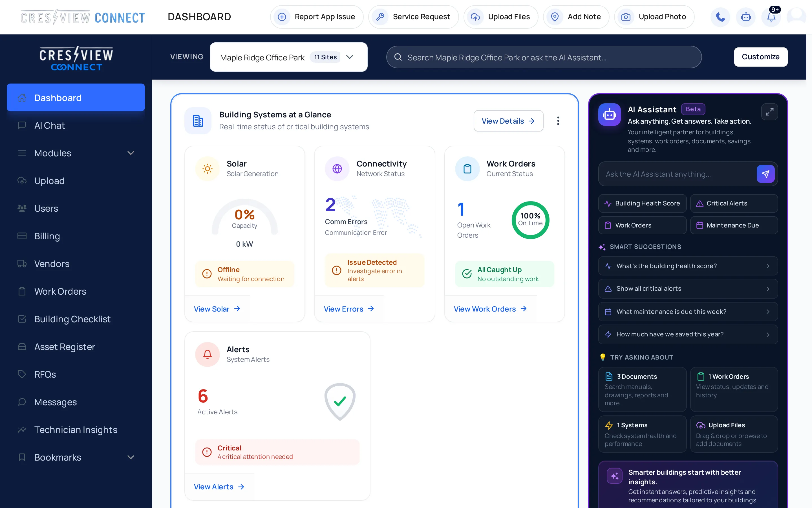
Task: Expand the AI Assistant panel fullscreen
Action: point(769,111)
